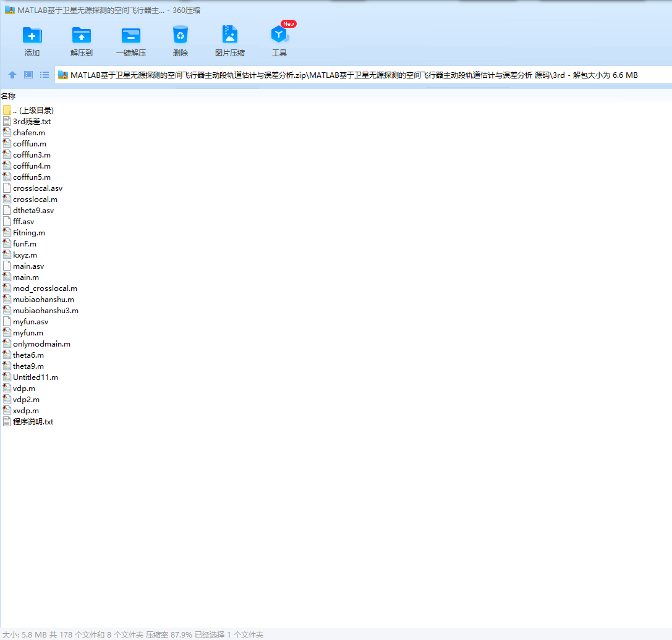672x640 pixels.
Task: Click the 添加 (Add) toolbar icon
Action: [32, 35]
